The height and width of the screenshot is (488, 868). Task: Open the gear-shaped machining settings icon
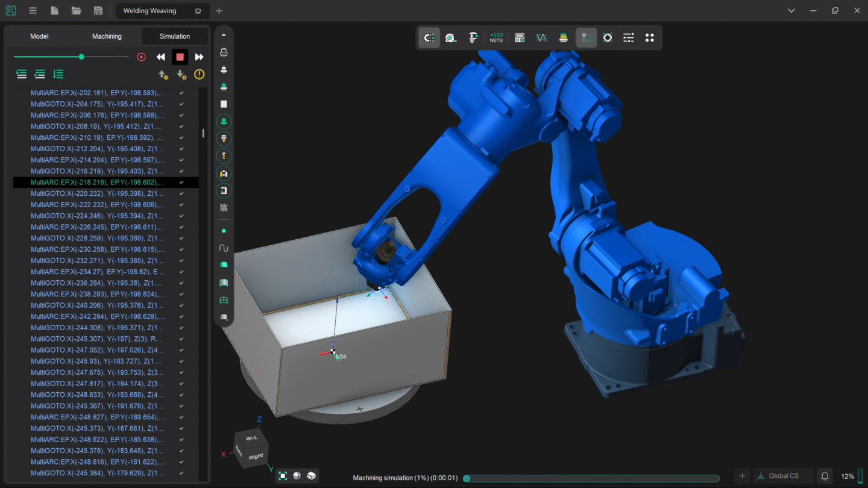coord(607,37)
